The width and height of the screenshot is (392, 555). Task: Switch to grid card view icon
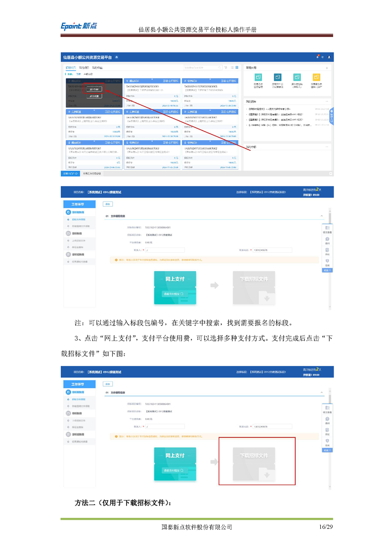tap(237, 67)
